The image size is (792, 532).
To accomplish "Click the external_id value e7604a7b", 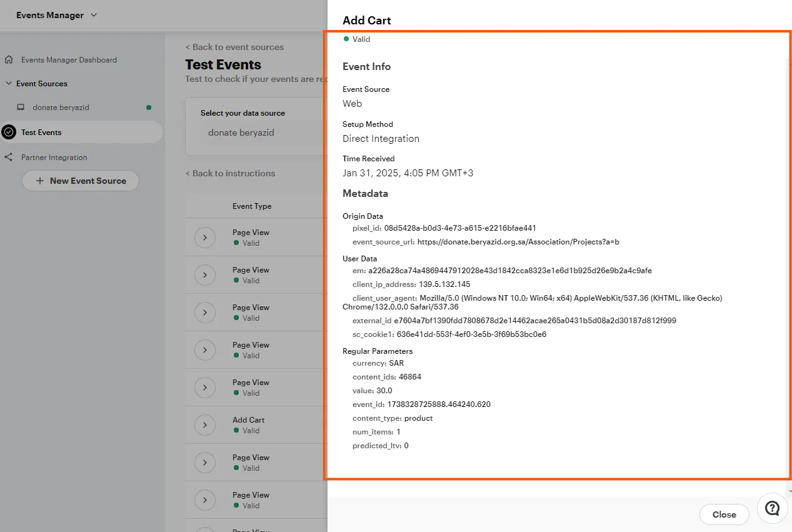I will tap(535, 321).
